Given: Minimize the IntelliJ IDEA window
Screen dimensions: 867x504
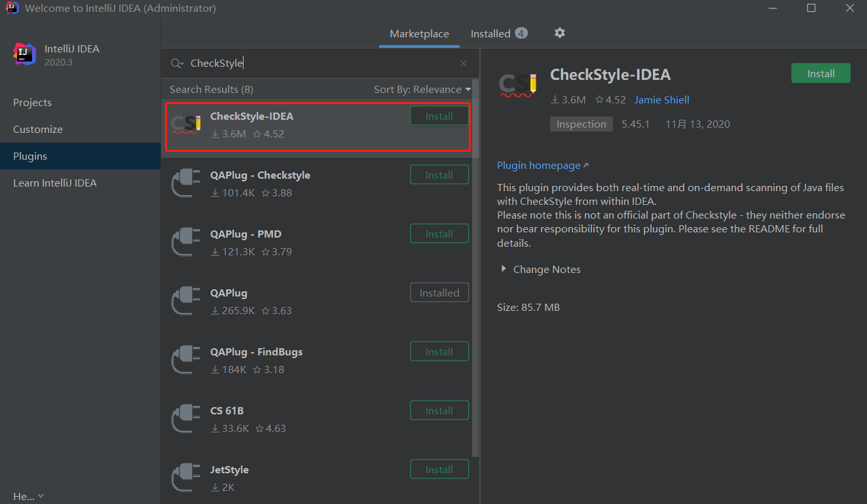Looking at the screenshot, I should [x=773, y=9].
